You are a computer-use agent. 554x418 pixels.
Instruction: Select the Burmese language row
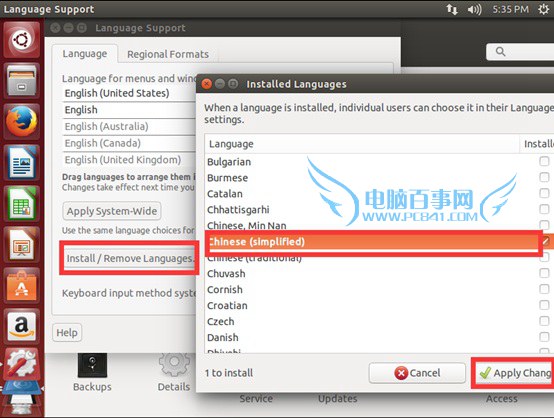click(379, 178)
